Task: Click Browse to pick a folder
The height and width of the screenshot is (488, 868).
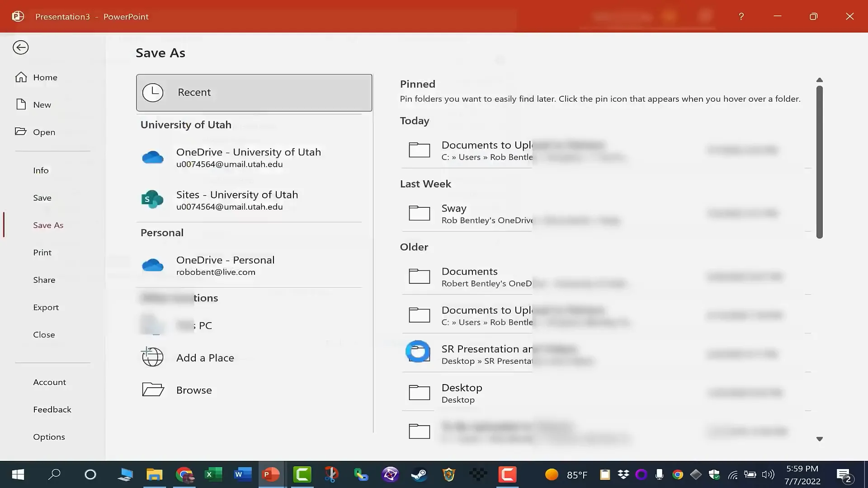Action: click(x=251, y=390)
